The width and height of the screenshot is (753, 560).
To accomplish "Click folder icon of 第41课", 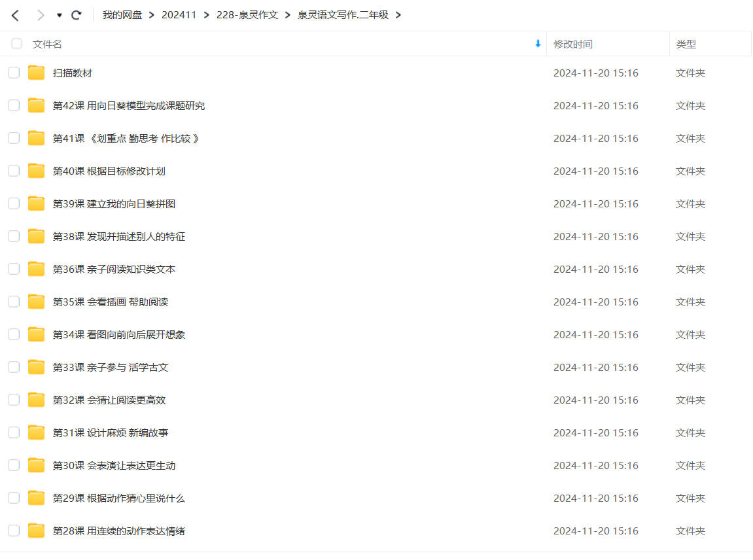I will 36,138.
